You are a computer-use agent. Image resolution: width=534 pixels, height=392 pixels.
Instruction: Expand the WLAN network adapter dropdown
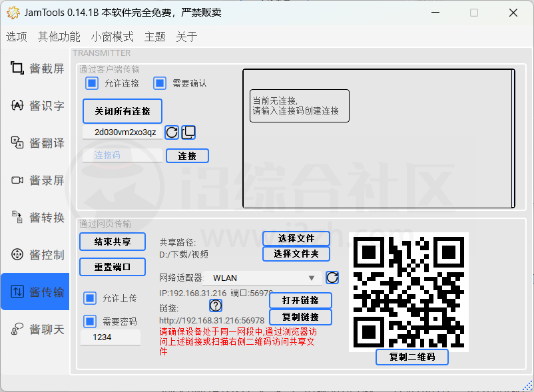tap(262, 278)
